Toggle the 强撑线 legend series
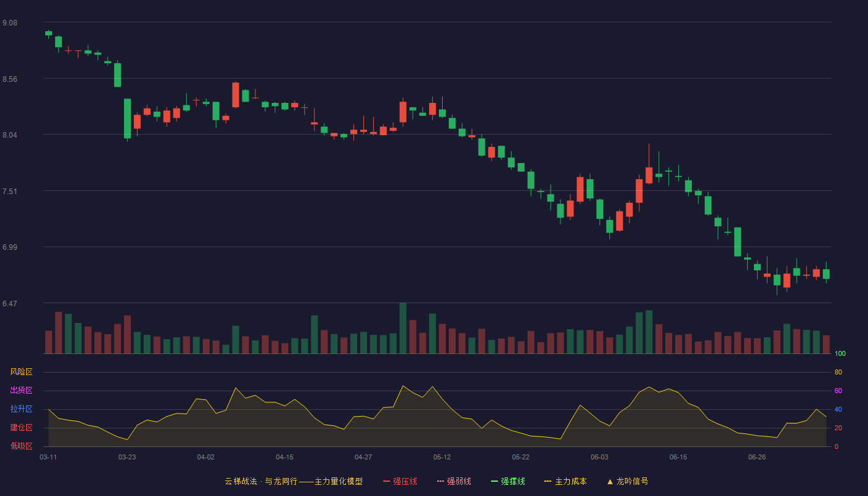 point(508,481)
